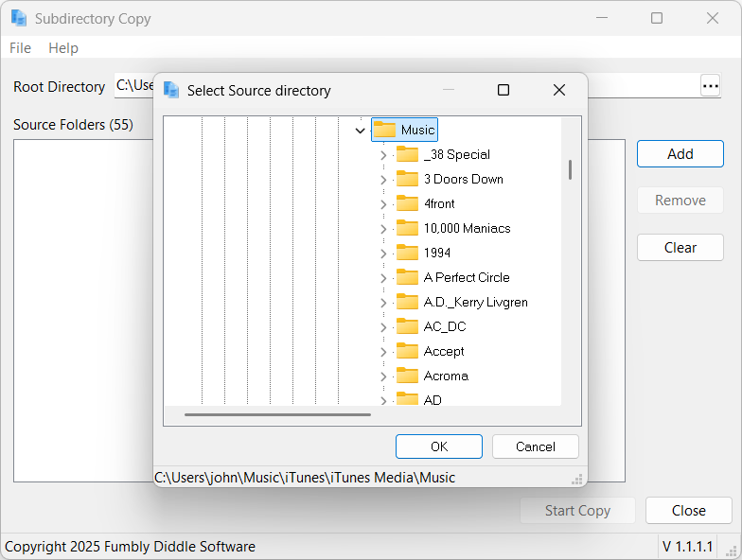Expand the Acroma folder
Image resolution: width=742 pixels, height=560 pixels.
coord(383,376)
